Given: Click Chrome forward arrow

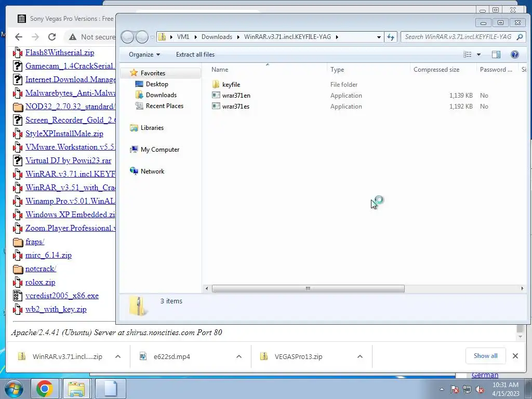Looking at the screenshot, I should point(35,37).
